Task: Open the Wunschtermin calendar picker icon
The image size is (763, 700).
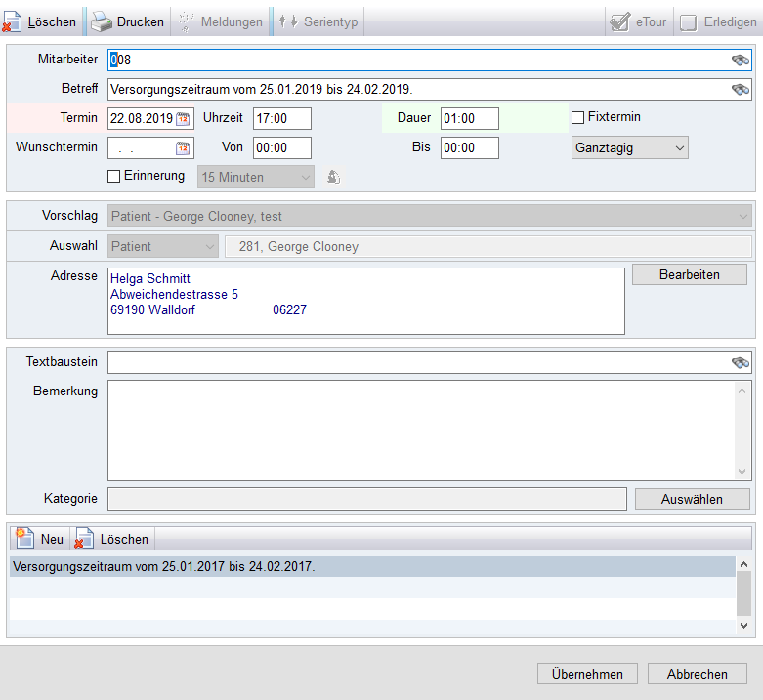Action: [x=183, y=148]
